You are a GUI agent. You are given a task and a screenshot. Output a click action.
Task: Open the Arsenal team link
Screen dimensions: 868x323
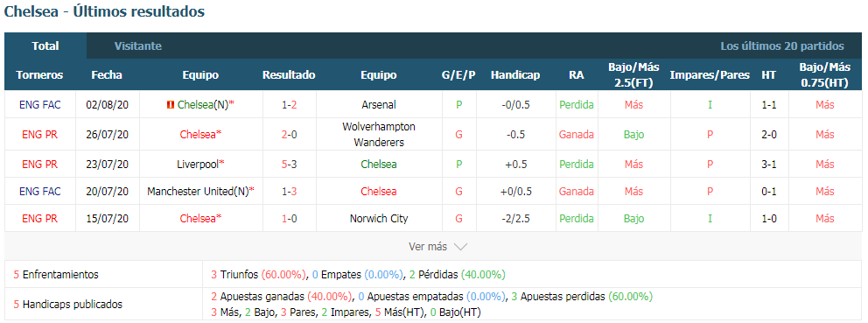378,105
